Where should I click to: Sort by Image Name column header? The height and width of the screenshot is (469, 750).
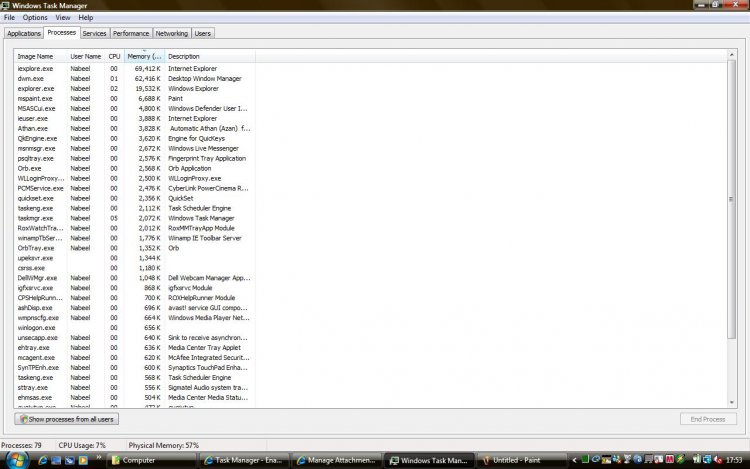coord(40,56)
